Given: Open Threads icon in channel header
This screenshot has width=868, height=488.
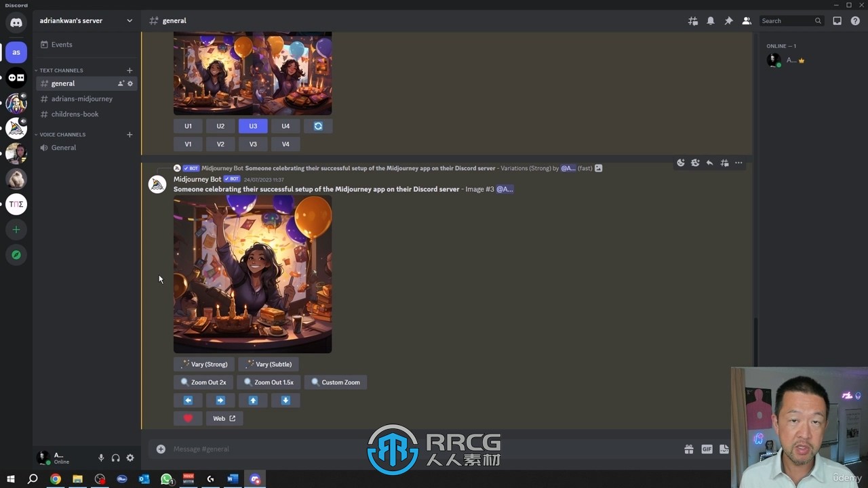Looking at the screenshot, I should tap(692, 21).
